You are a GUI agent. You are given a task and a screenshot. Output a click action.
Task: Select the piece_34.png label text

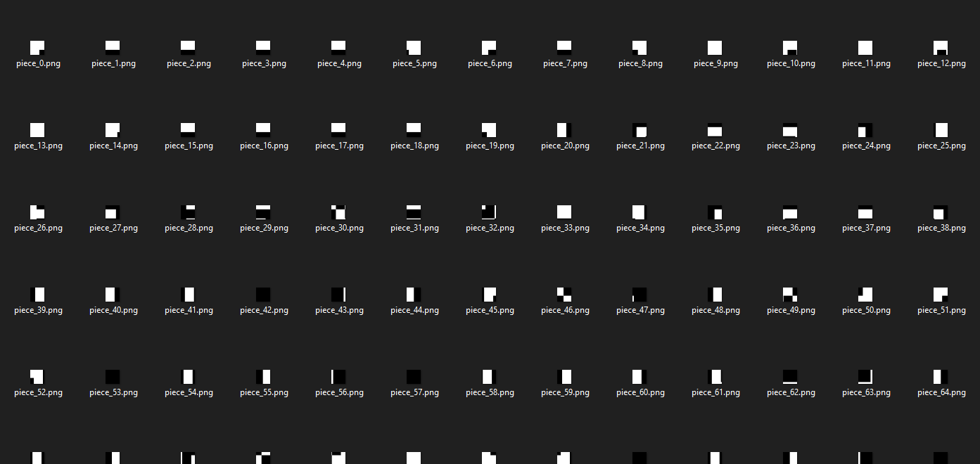[x=640, y=228]
